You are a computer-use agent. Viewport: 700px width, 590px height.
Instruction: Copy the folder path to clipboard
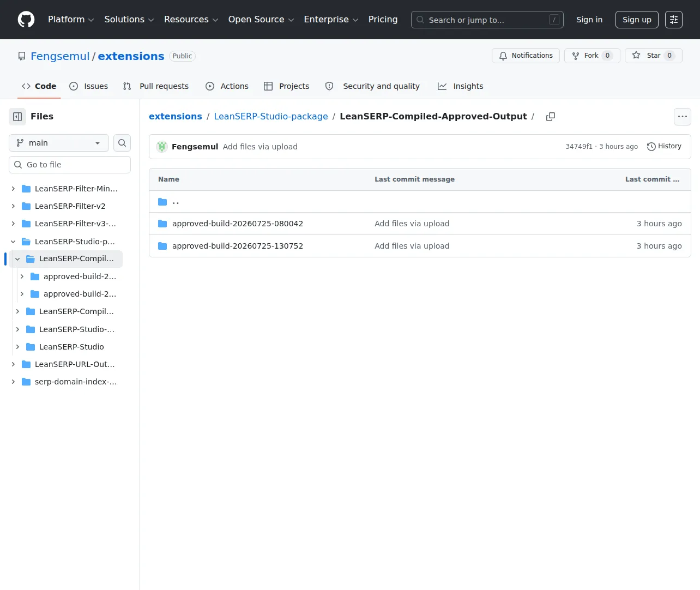coord(551,117)
